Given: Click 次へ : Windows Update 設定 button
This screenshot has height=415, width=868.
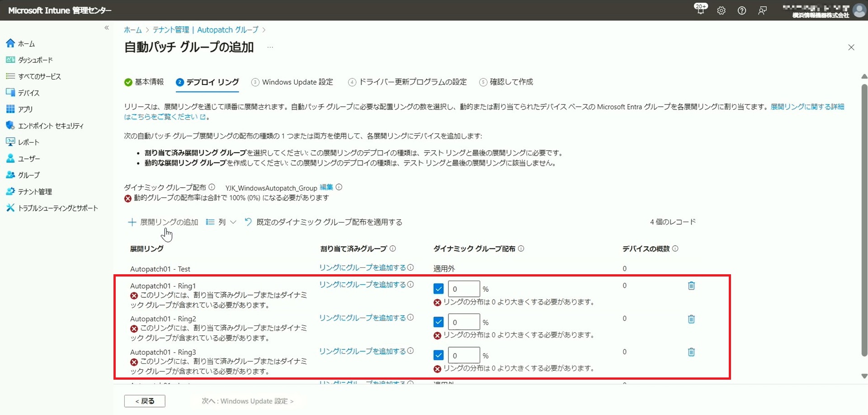Looking at the screenshot, I should [248, 401].
